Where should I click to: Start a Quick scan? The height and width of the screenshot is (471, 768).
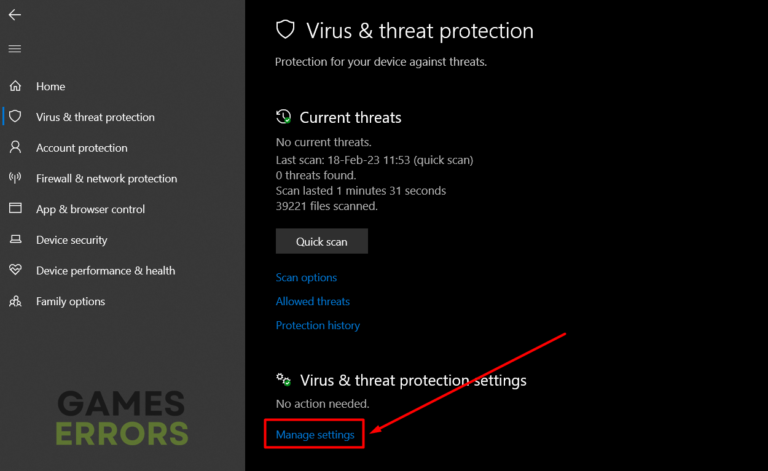coord(322,241)
